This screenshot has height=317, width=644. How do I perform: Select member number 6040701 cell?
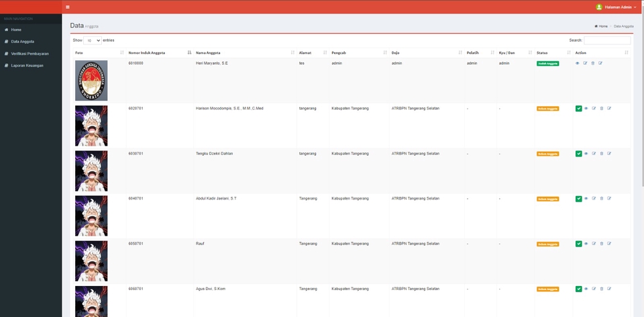[x=160, y=216]
